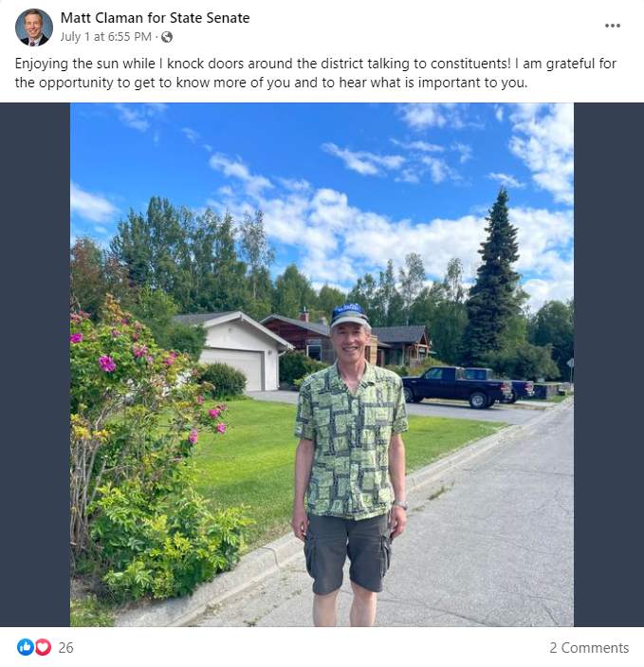Click the dark margin right of the photo
Screen dimensions: 644x667
click(609, 364)
